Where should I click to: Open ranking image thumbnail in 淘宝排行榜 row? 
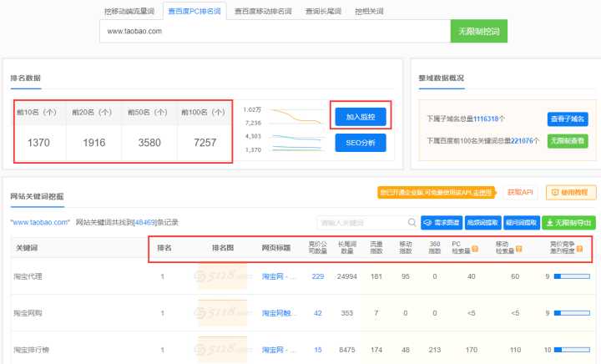coord(222,350)
